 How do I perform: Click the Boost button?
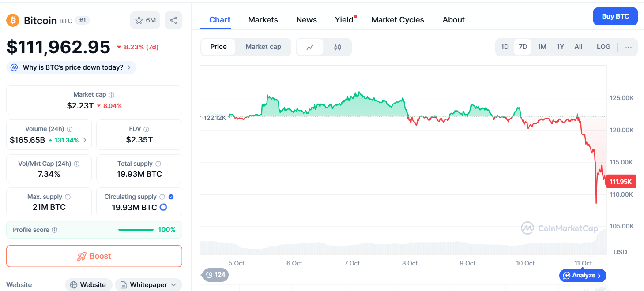point(94,256)
